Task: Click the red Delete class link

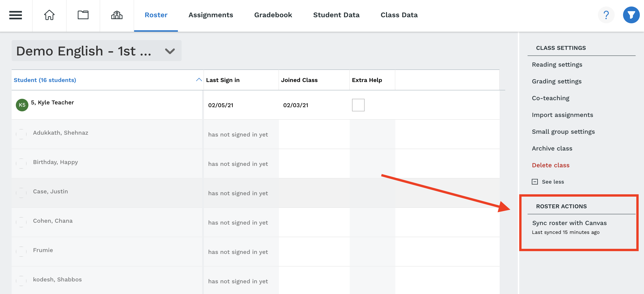Action: (550, 165)
